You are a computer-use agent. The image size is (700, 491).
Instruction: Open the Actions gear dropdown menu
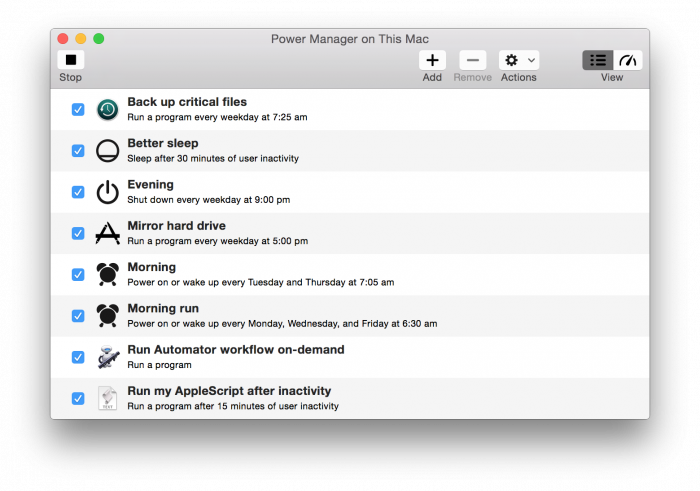pos(518,60)
